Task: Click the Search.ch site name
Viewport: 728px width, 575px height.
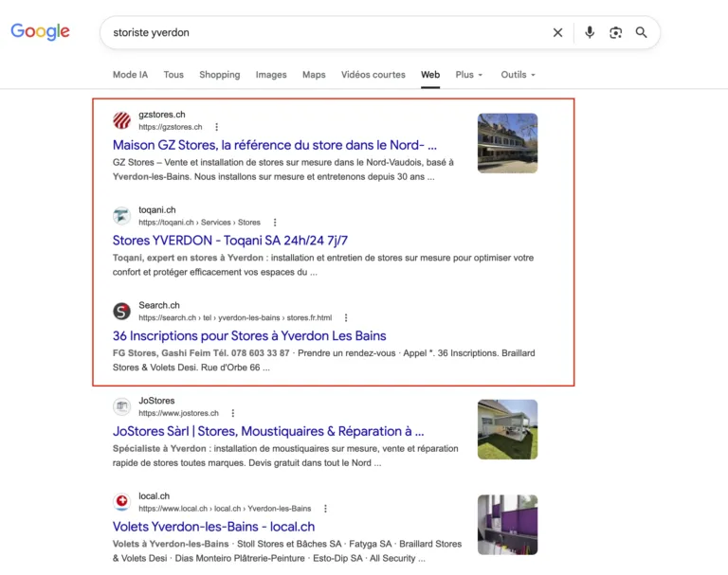Action: point(159,305)
